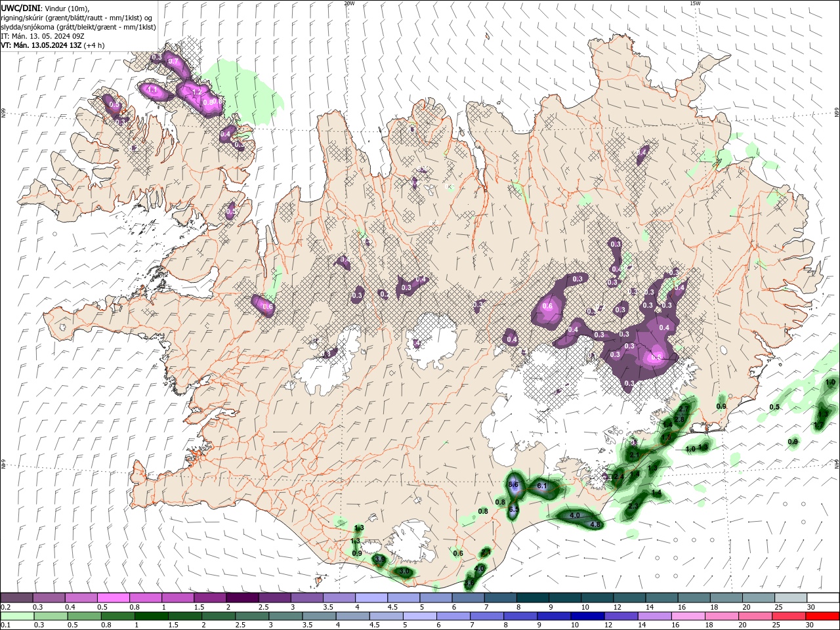Viewport: 840px width, 630px height.
Task: Pick the dark green rain swatch labeled 1
Action: pos(152,616)
